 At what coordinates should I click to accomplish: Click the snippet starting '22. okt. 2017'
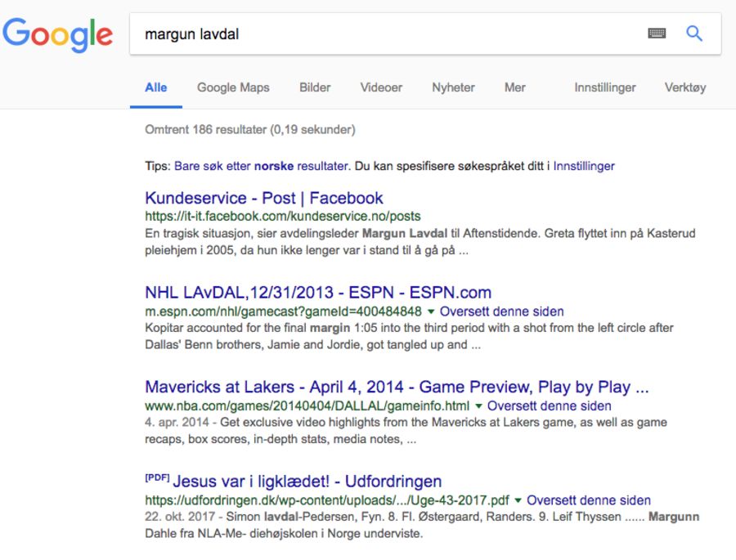point(422,525)
